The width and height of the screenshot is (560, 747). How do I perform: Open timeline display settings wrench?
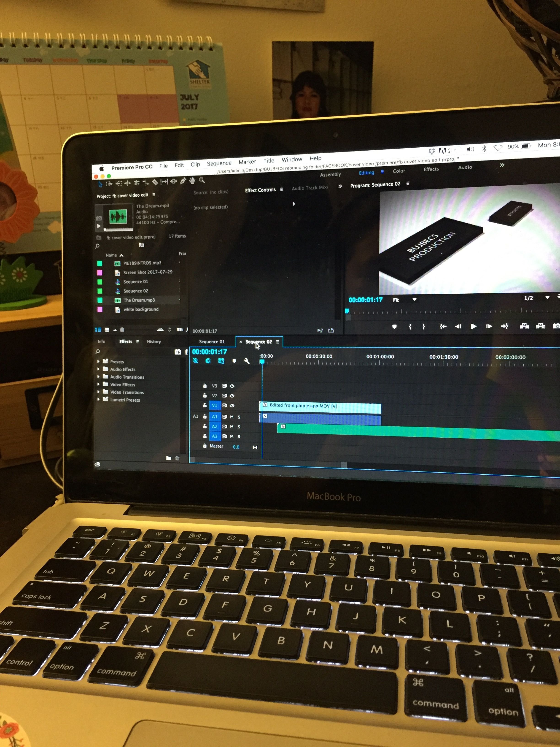(x=247, y=361)
